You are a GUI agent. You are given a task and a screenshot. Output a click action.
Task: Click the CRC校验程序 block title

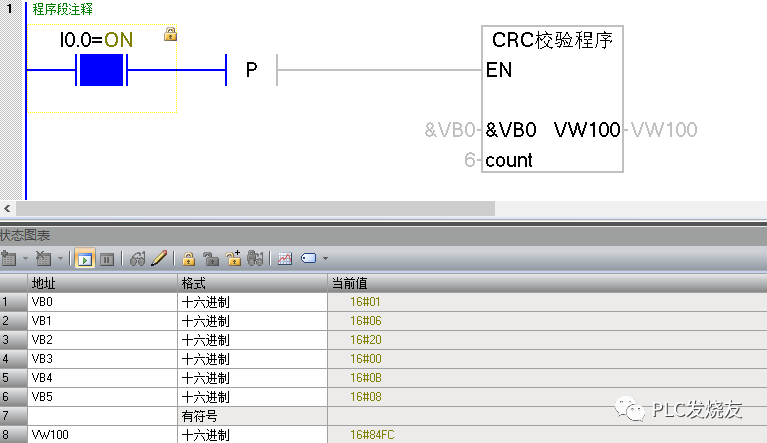click(x=552, y=40)
